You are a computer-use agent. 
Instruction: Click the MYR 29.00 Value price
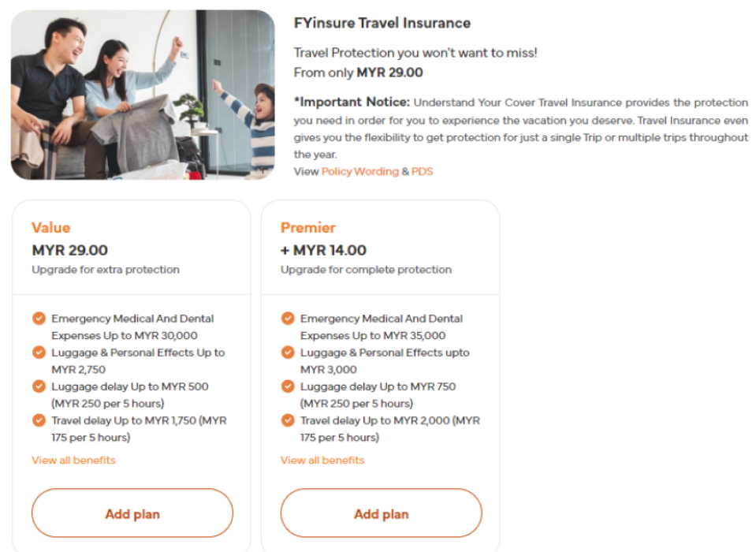point(70,250)
